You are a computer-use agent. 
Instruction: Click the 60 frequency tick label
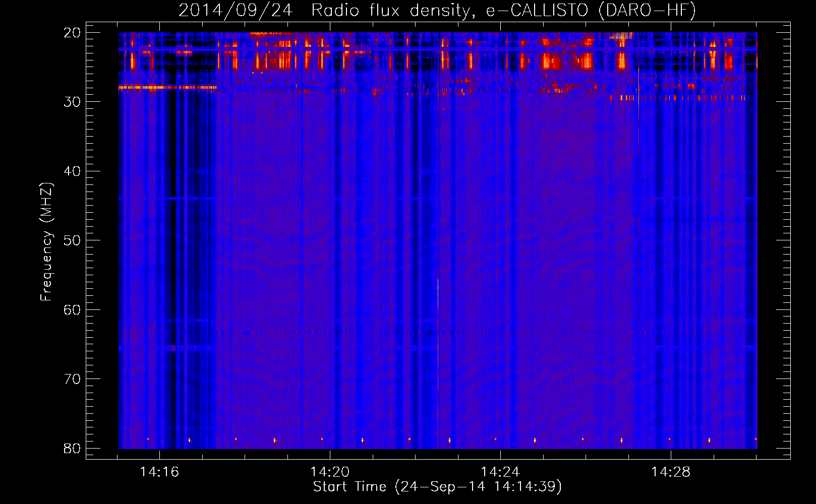click(72, 310)
